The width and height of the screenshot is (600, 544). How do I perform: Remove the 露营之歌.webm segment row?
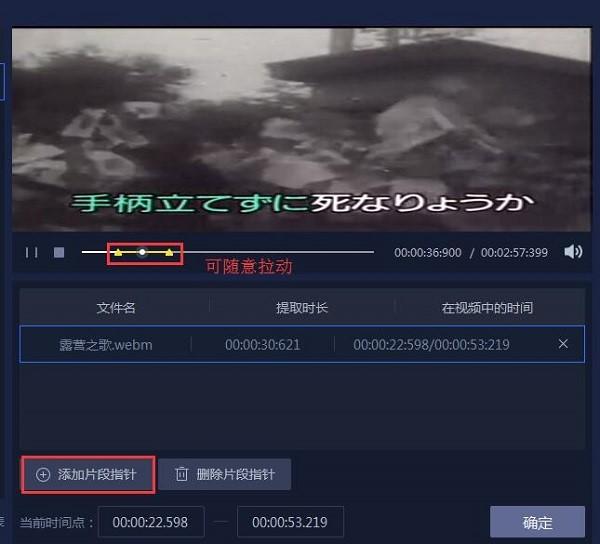click(563, 344)
